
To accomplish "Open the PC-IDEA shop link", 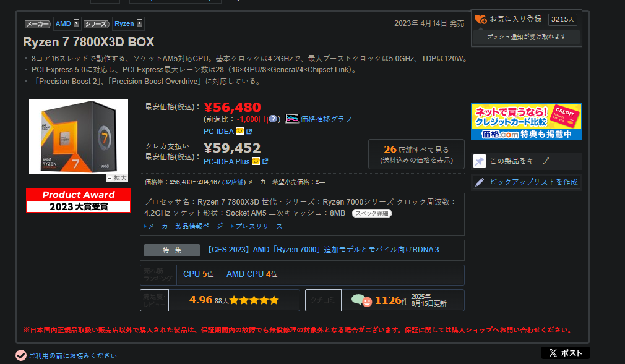I will point(218,132).
